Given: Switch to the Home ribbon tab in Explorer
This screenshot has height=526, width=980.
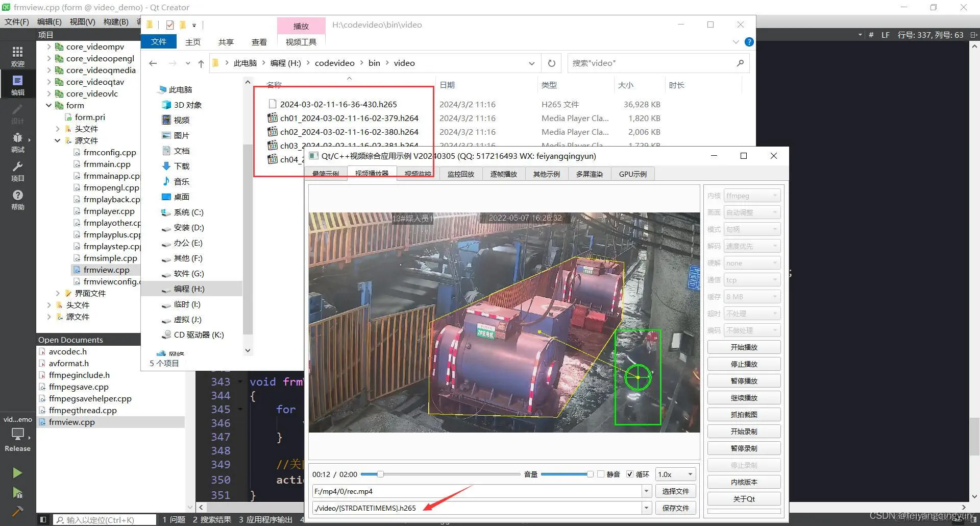Looking at the screenshot, I should [193, 42].
